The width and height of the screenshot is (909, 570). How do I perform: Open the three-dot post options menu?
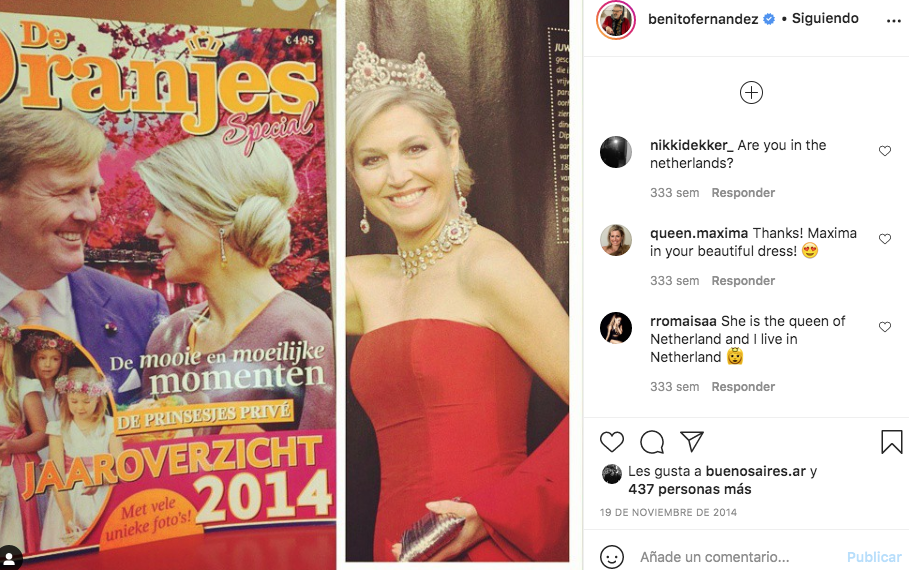pyautogui.click(x=893, y=21)
